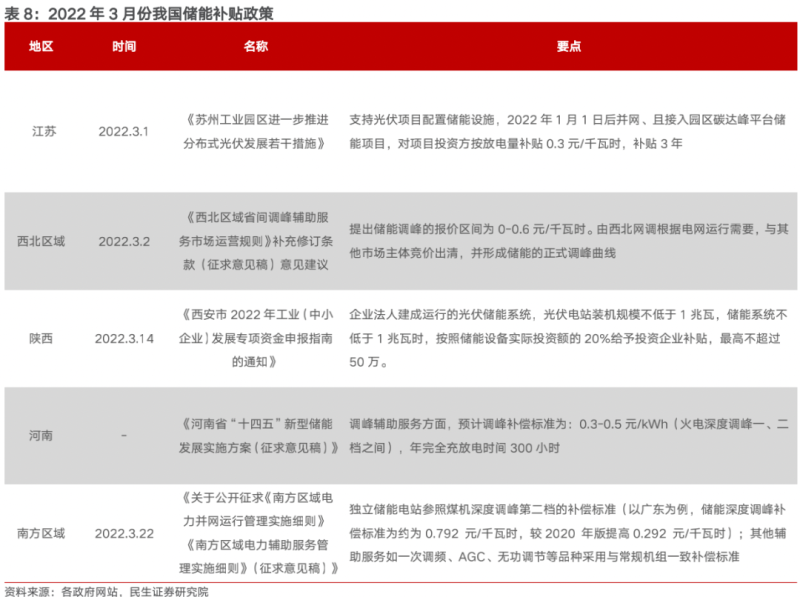The image size is (800, 597).
Task: Click the 西安市 2022 年工业 policy name
Action: click(256, 339)
